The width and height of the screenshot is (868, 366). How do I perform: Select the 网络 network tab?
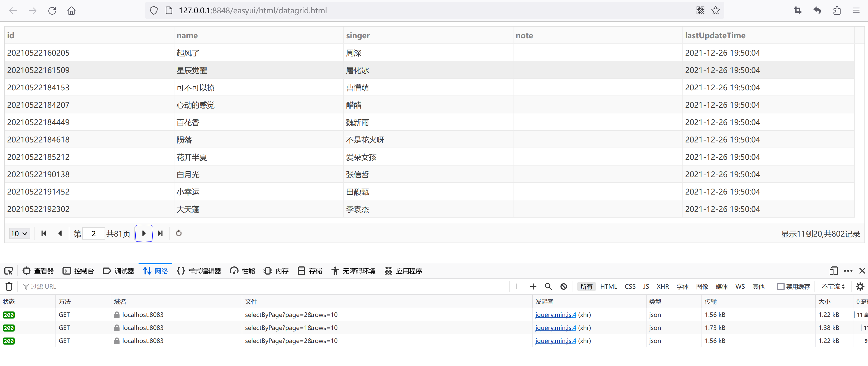tap(155, 271)
